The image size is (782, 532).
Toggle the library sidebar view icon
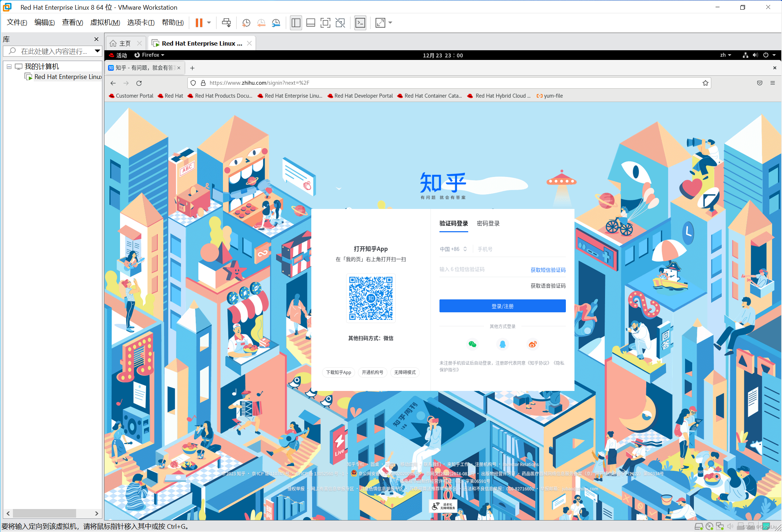pos(296,23)
